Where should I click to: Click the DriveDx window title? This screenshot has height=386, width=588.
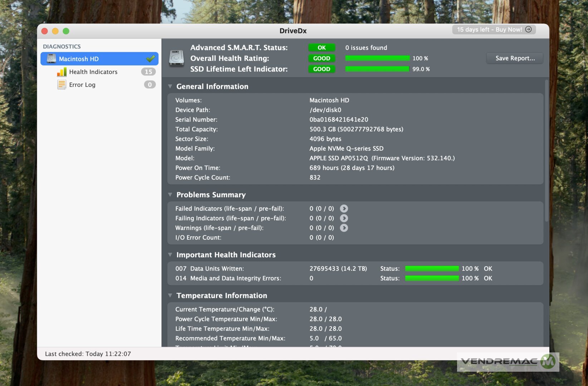[293, 31]
